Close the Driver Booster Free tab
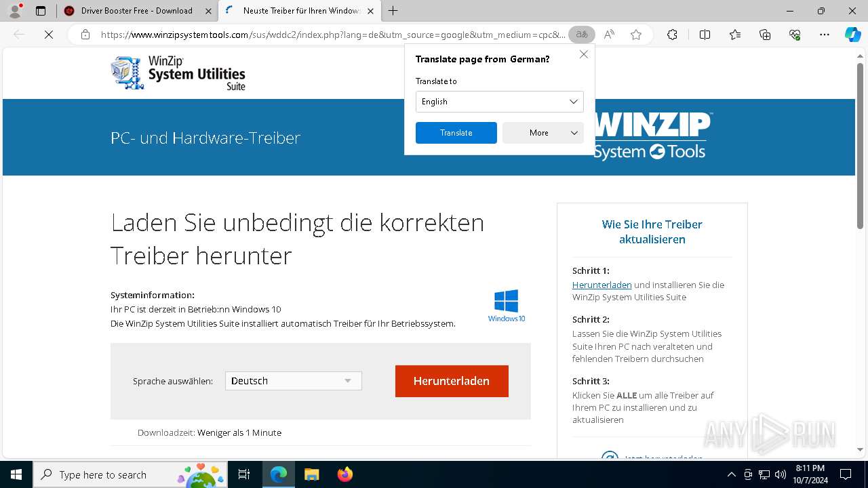 coord(208,11)
